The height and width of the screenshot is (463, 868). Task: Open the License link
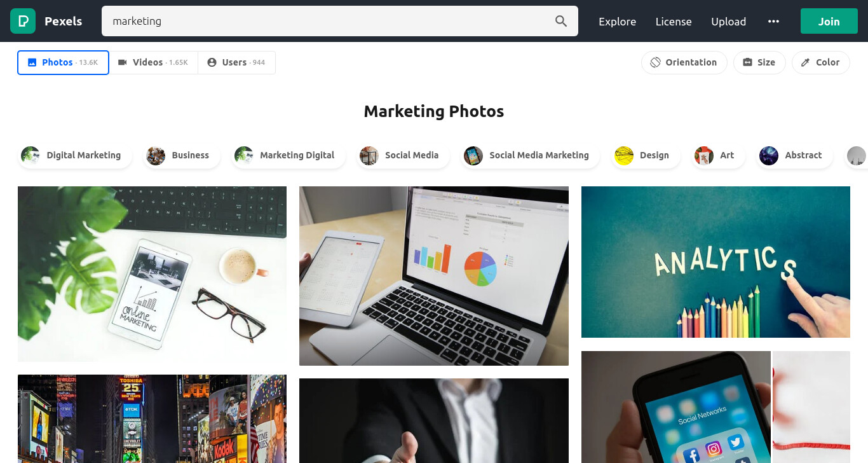[674, 21]
